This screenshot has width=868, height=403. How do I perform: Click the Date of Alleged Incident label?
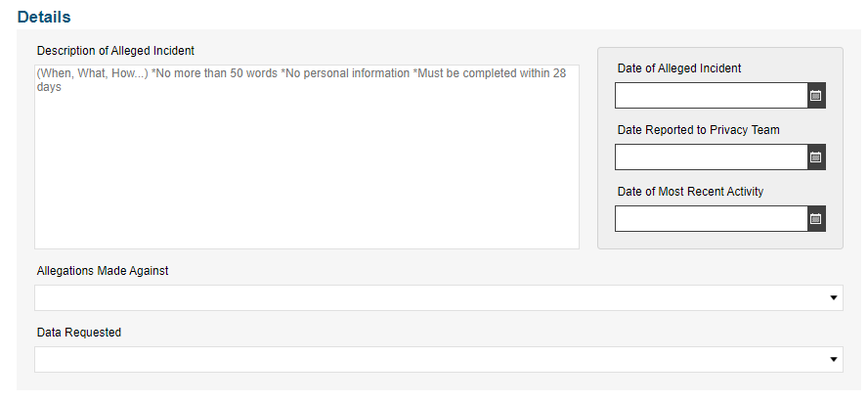pyautogui.click(x=679, y=68)
